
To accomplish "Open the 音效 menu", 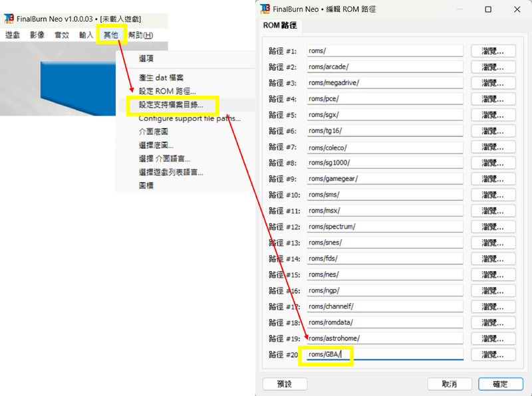I will coord(62,35).
